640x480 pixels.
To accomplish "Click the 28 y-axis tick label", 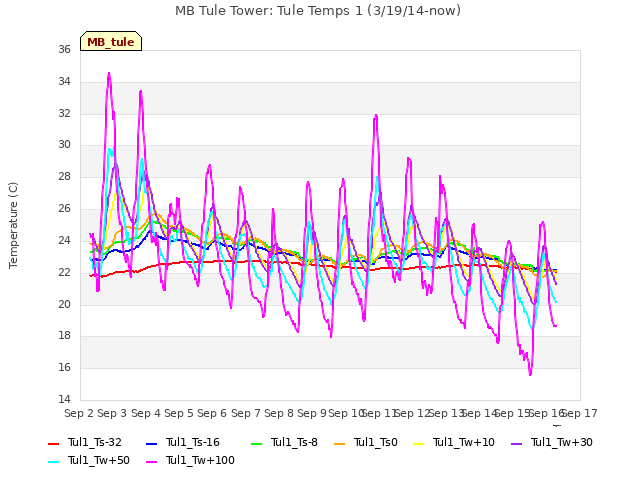I will click(x=64, y=176).
